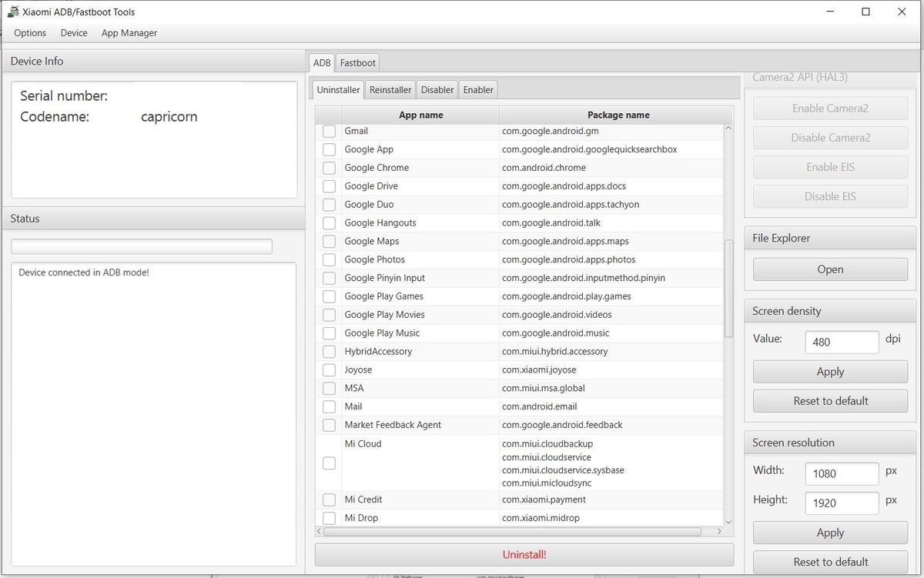This screenshot has width=924, height=578.
Task: Check the Market Feedback Agent checkbox
Action: (x=329, y=425)
